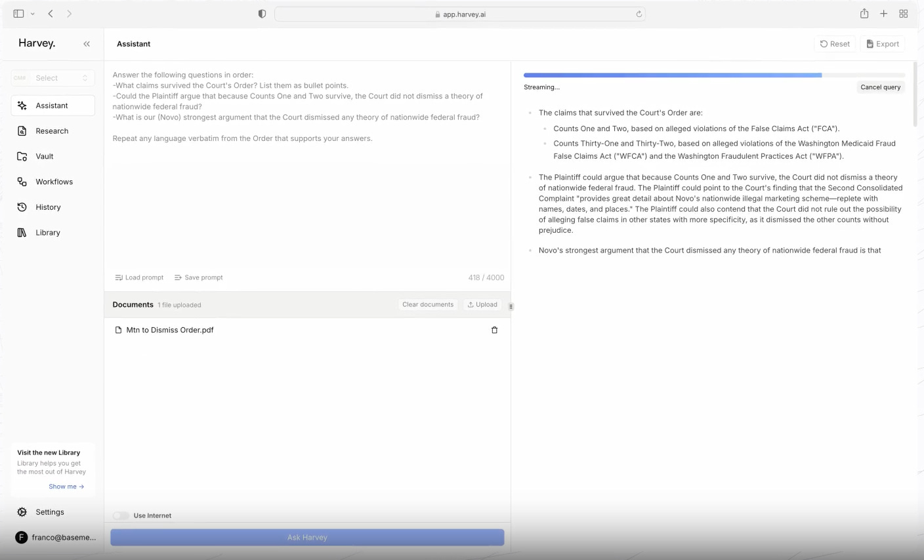This screenshot has height=560, width=924.
Task: Open browser sidebar dropdown chevron
Action: coord(33,14)
